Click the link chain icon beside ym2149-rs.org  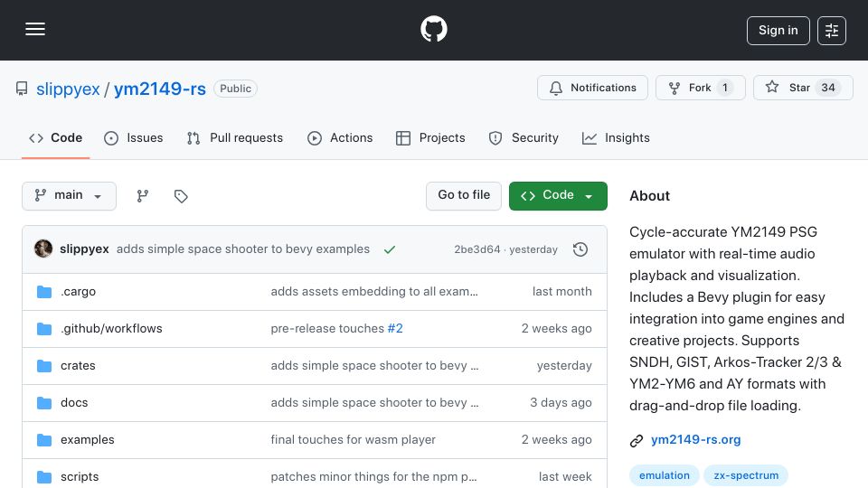coord(637,441)
